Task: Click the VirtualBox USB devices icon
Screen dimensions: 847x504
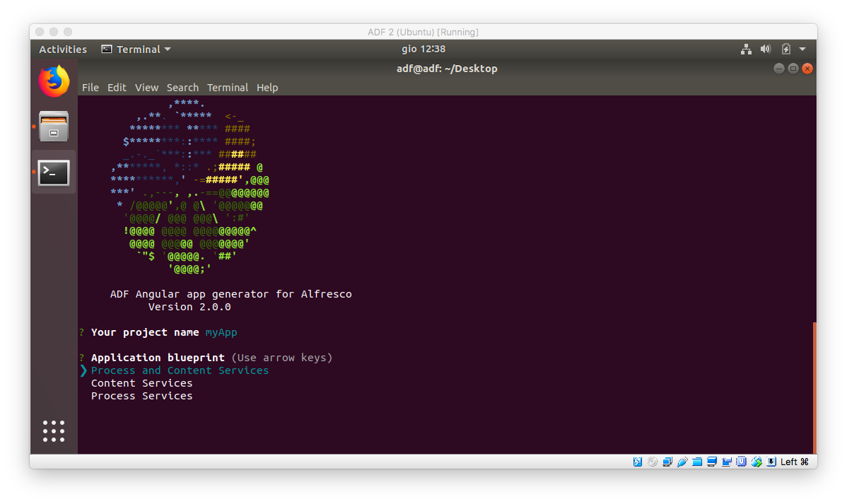Action: 682,462
